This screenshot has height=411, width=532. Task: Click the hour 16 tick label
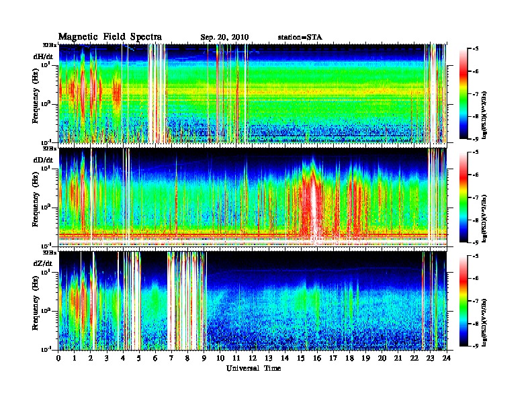pos(317,358)
